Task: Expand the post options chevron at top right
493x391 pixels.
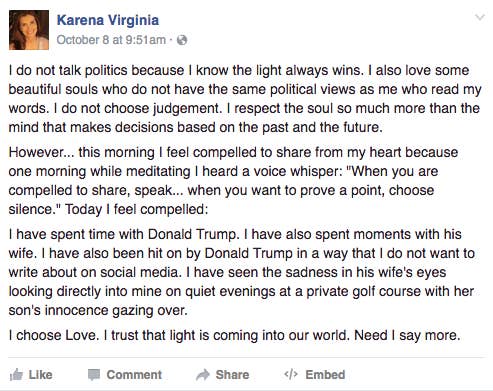Action: [480, 17]
